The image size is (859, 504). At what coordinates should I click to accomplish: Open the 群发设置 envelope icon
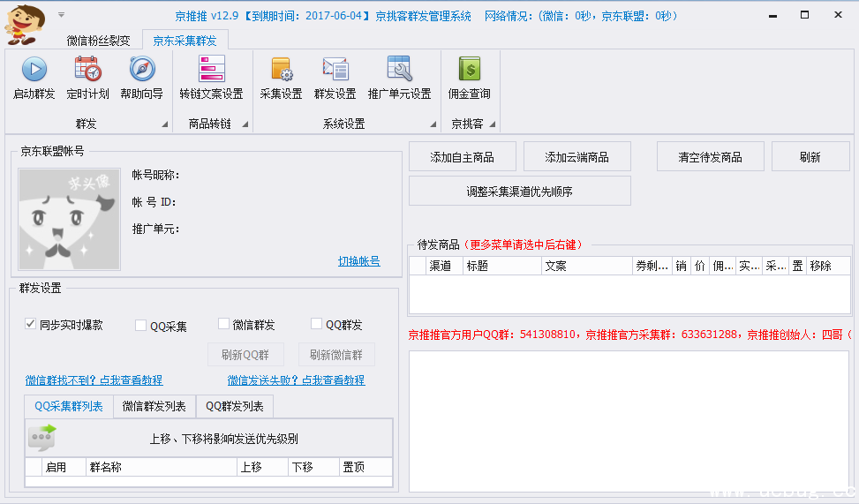click(335, 70)
